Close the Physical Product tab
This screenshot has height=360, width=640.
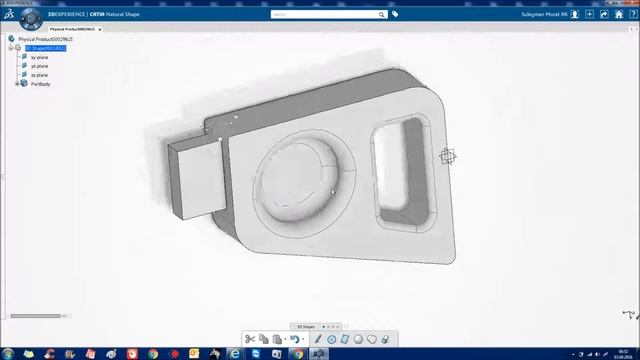point(100,29)
